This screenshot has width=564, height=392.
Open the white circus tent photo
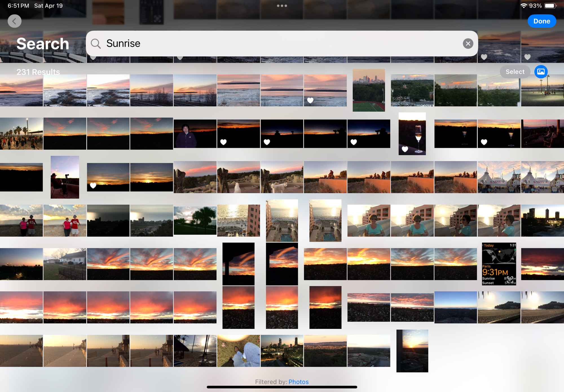499,177
